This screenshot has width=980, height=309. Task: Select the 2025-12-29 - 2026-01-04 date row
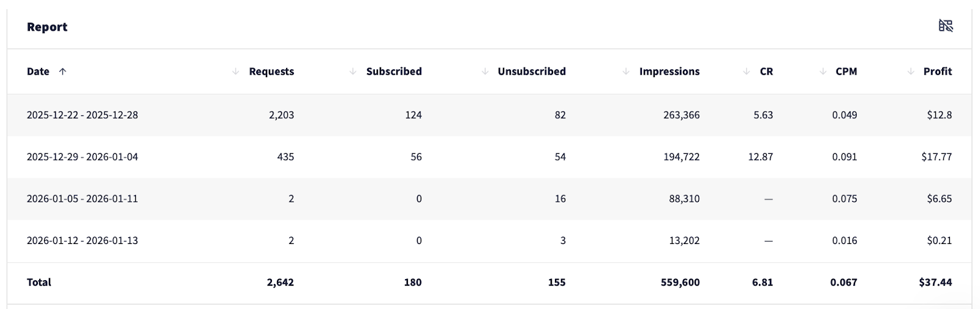tap(82, 157)
